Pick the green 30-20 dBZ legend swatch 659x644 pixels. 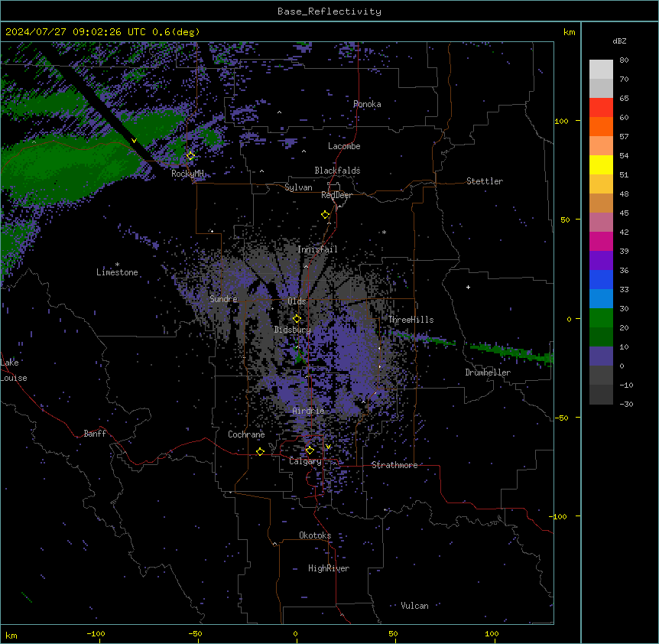(x=601, y=318)
